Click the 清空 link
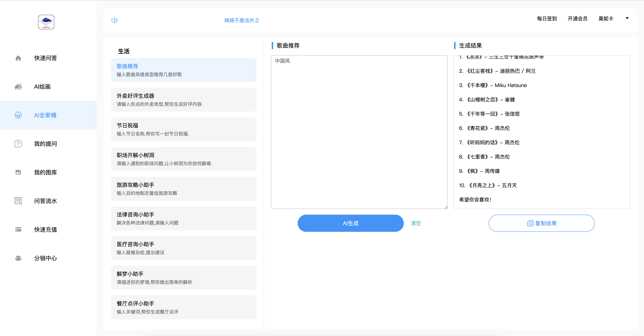Screen dimensions: 644x336 tap(415, 223)
